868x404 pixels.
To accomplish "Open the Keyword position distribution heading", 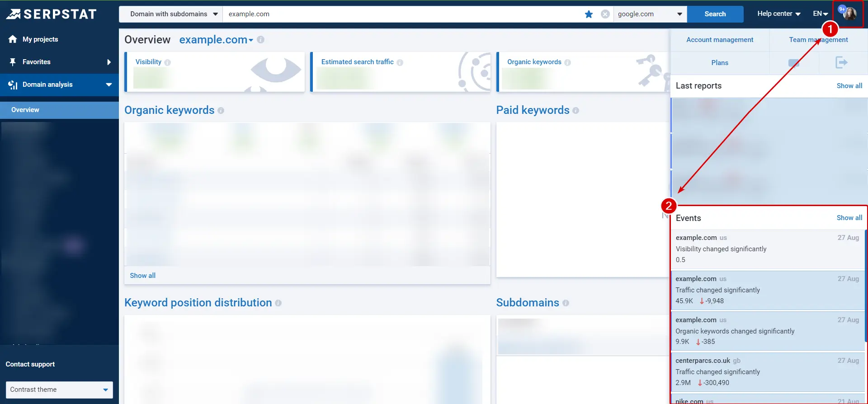I will click(198, 303).
